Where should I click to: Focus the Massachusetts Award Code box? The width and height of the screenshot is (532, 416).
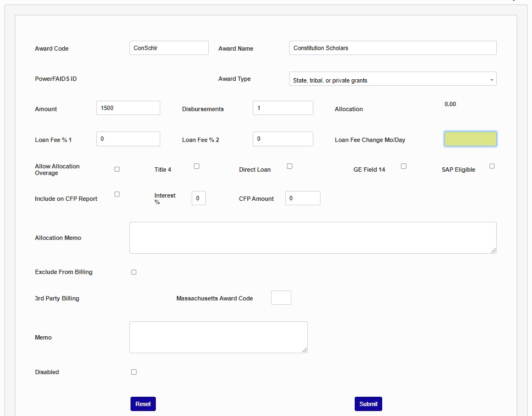coord(281,298)
